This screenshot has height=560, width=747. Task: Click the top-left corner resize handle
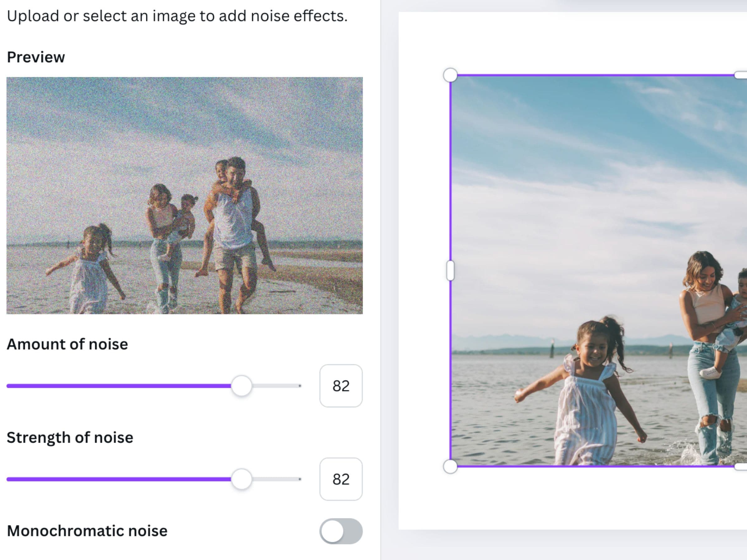click(450, 75)
